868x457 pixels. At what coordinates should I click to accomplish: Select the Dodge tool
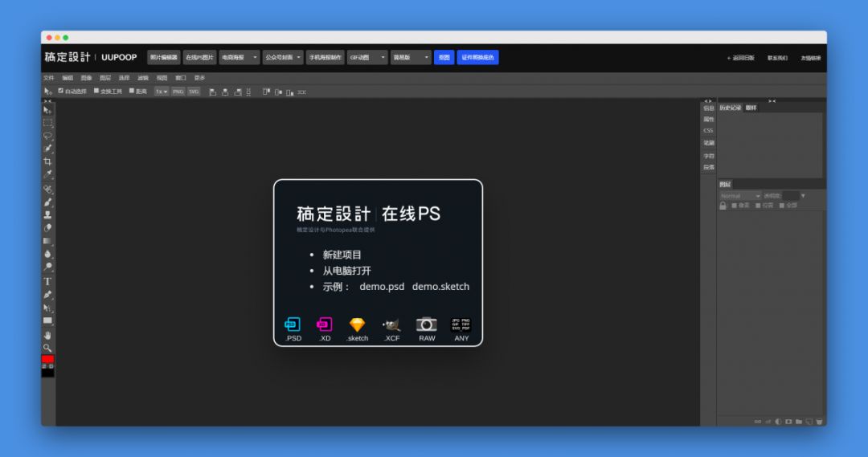[x=47, y=267]
